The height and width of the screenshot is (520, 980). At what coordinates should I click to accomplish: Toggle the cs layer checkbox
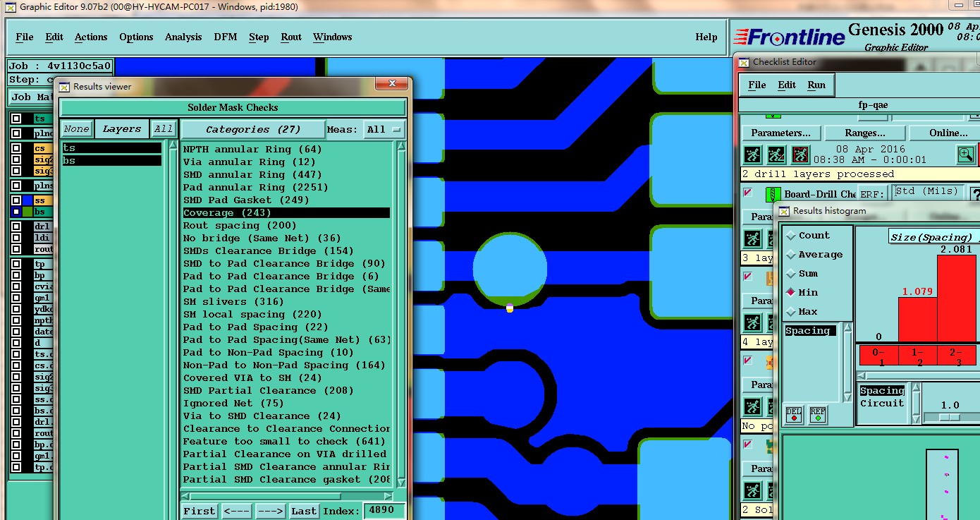click(16, 148)
